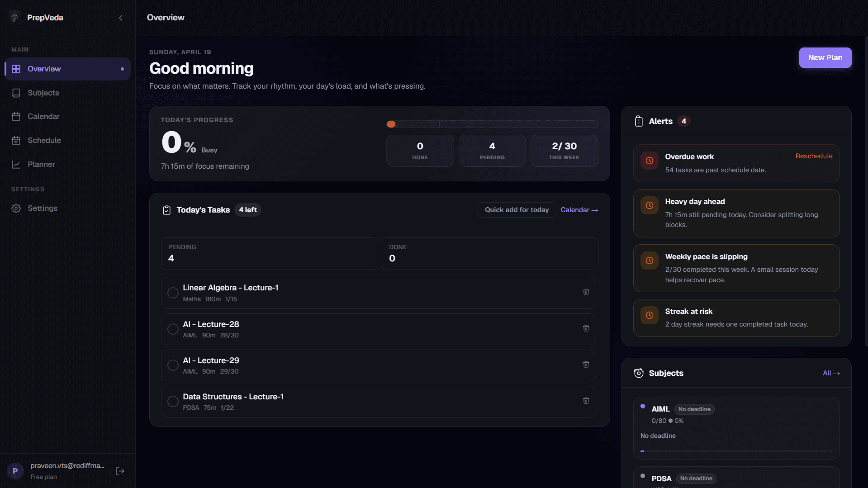Screen dimensions: 868x488
Task: Click the PENDING 4 box in Today's Tasks
Action: [269, 254]
